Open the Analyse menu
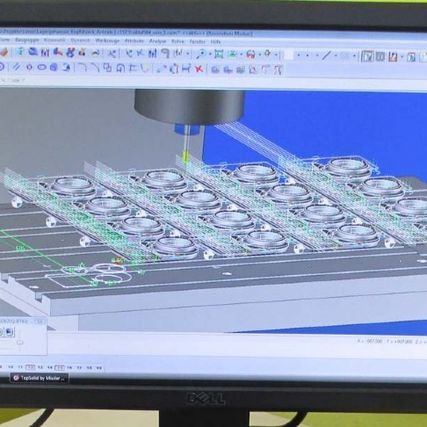 [157, 41]
